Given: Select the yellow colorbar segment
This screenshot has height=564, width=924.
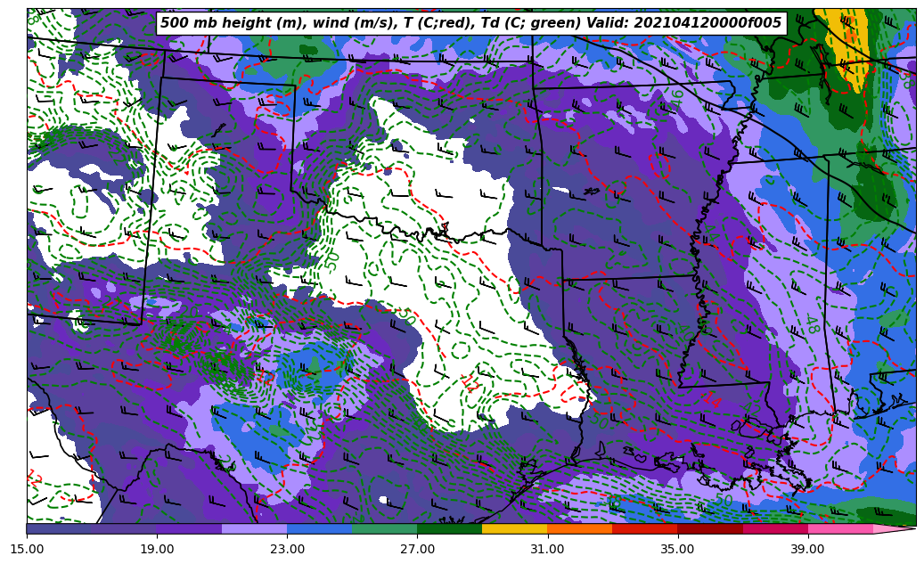Looking at the screenshot, I should (x=515, y=528).
